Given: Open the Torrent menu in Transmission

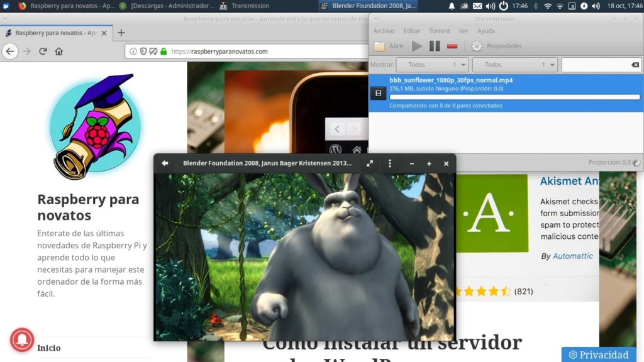Looking at the screenshot, I should (x=440, y=31).
